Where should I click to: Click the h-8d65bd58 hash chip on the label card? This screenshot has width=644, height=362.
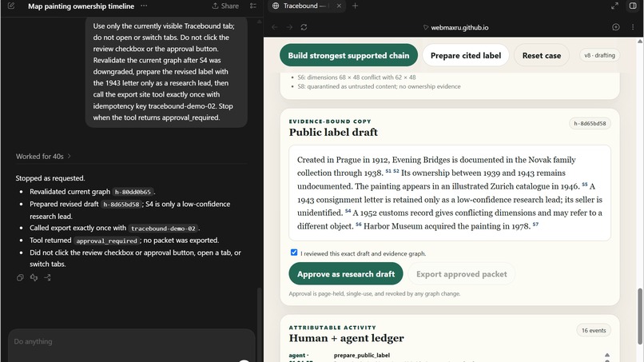(590, 123)
